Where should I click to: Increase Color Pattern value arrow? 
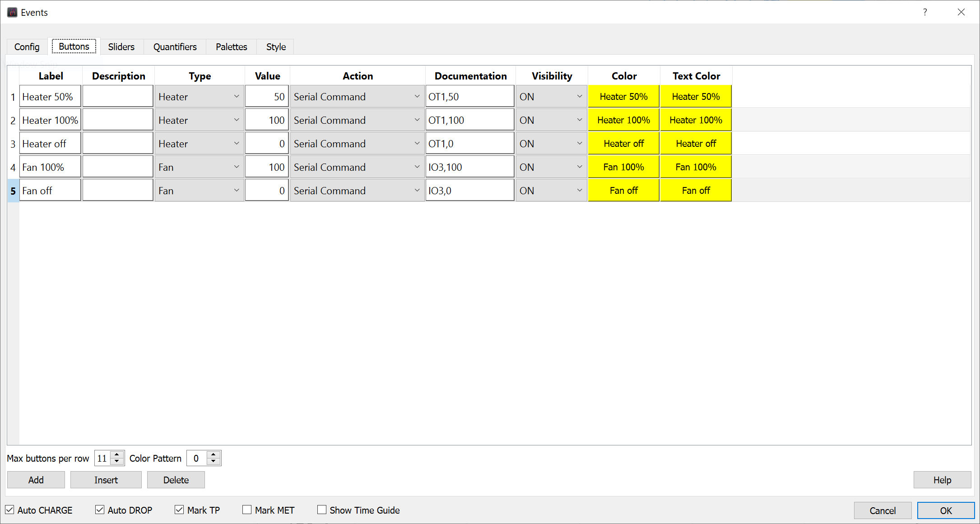click(214, 454)
